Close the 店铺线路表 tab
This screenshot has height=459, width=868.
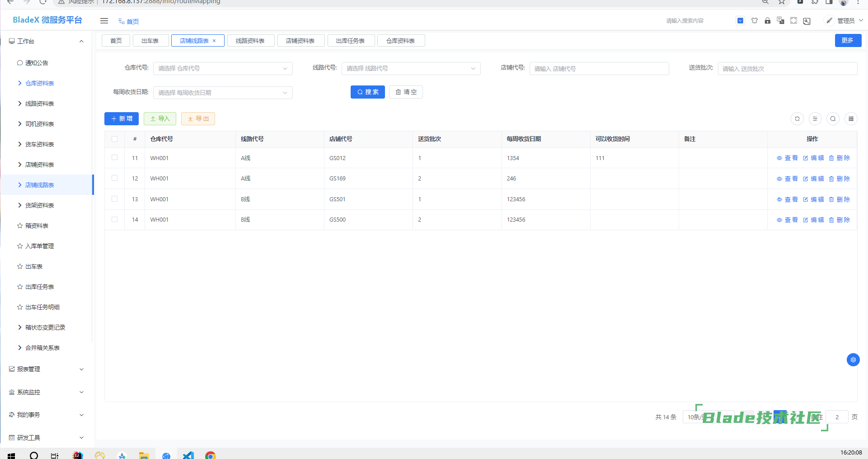point(214,41)
